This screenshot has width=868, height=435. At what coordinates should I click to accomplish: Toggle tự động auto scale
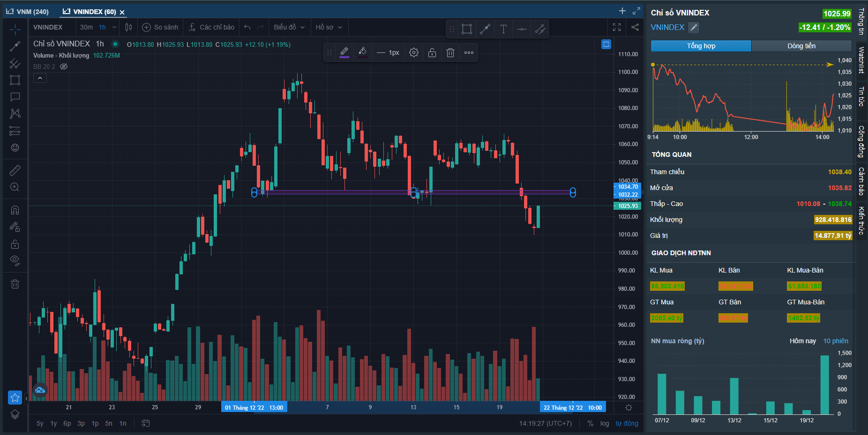[627, 423]
